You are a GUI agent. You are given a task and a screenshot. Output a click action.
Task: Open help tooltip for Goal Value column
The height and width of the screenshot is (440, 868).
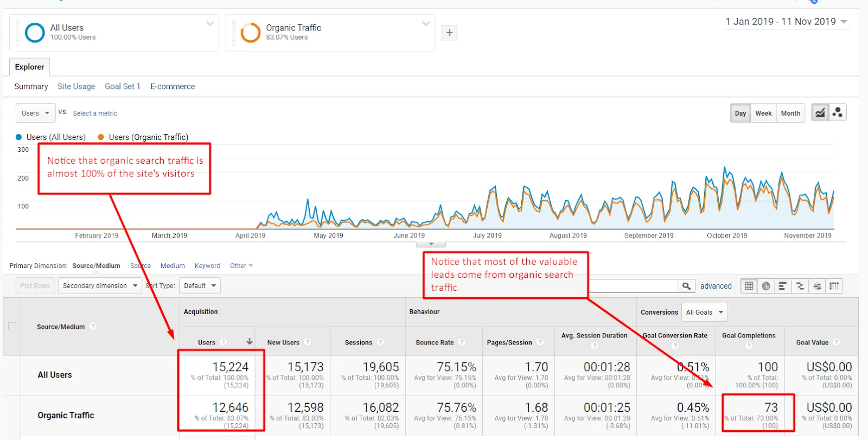coord(837,342)
